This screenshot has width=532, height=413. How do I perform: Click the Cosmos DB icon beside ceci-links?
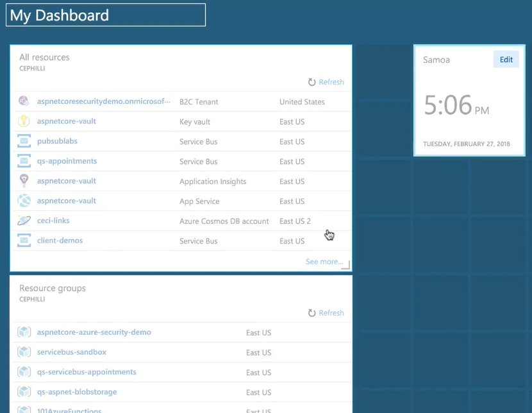(x=24, y=221)
